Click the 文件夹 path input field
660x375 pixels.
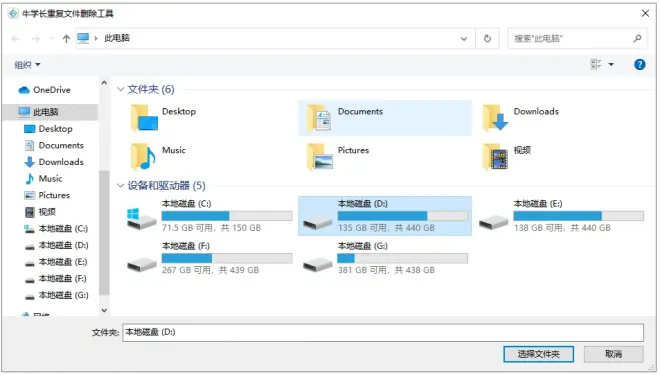click(x=383, y=332)
